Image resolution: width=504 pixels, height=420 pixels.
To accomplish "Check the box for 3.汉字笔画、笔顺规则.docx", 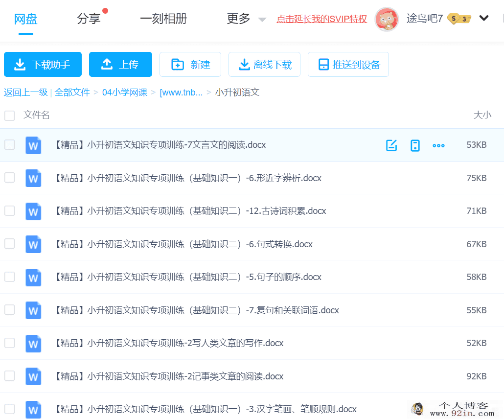I will coord(10,409).
